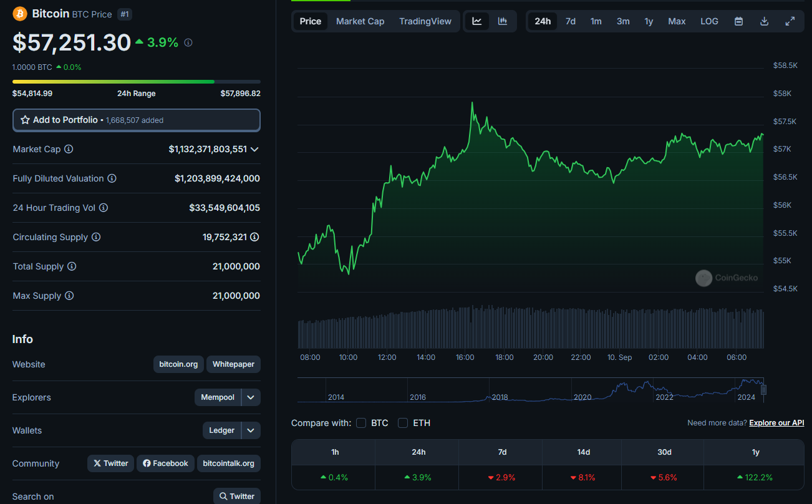This screenshot has width=812, height=504.
Task: Click the 7d -2.9% change value
Action: (502, 477)
